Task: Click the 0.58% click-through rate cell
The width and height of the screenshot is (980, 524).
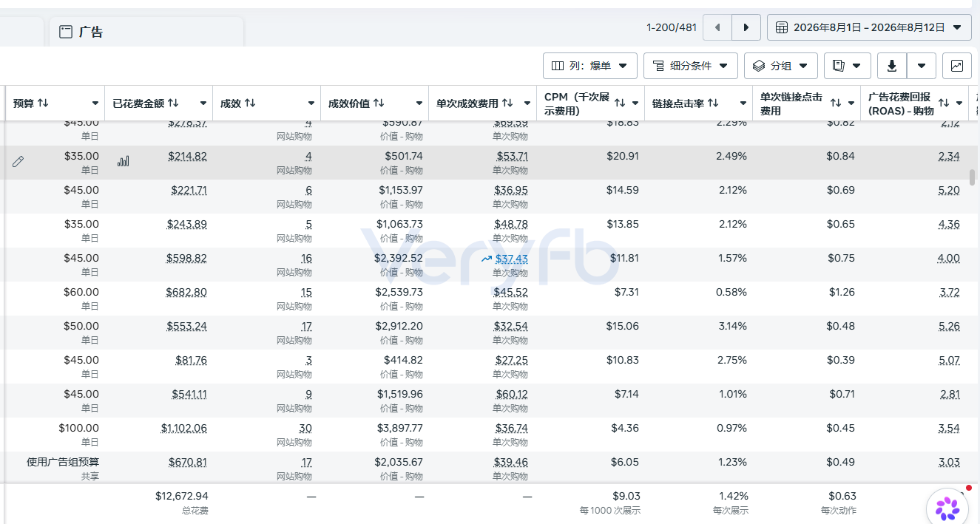Action: [x=731, y=292]
